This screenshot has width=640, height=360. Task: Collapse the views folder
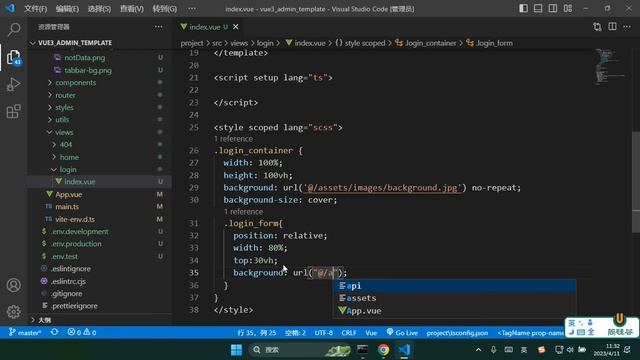tap(64, 132)
